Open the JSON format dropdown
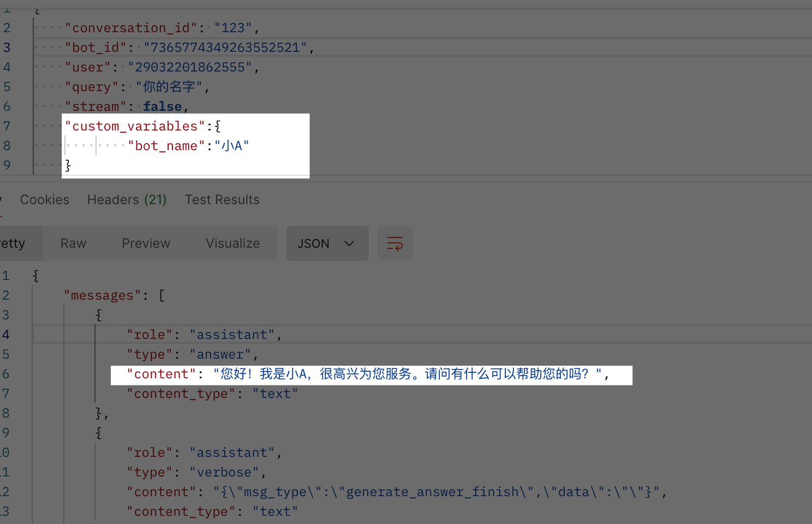The image size is (812, 524). pos(327,243)
